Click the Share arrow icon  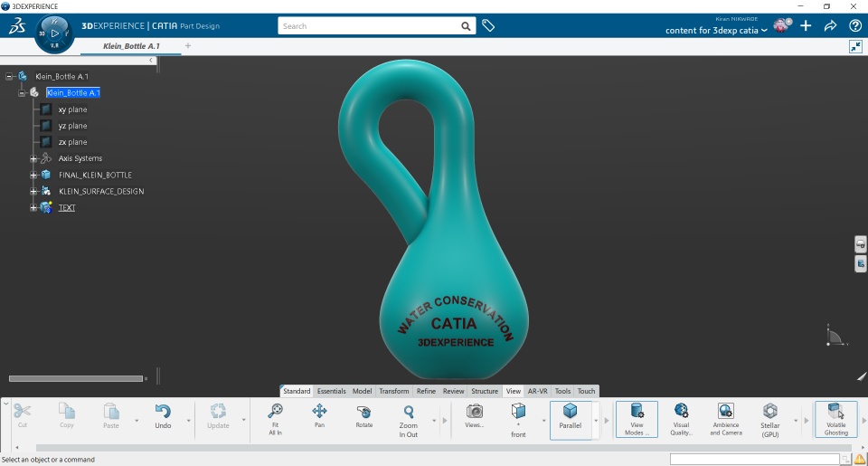[x=830, y=25]
